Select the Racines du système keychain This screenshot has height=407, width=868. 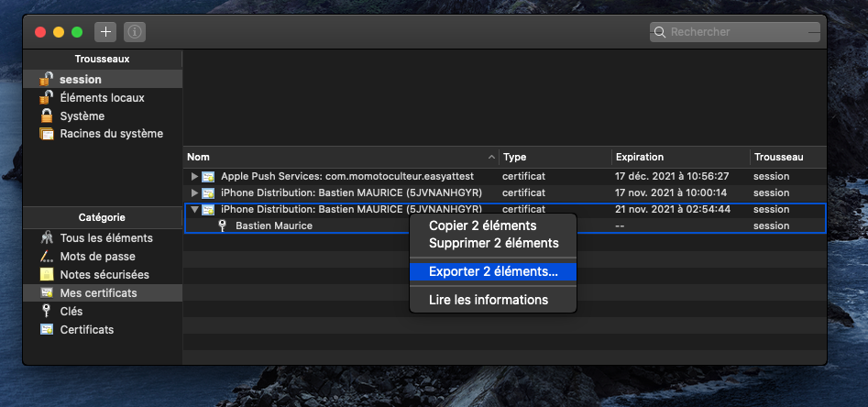click(x=103, y=134)
